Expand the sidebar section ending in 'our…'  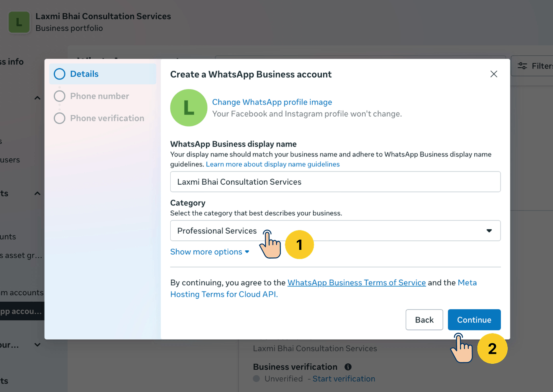coord(37,345)
